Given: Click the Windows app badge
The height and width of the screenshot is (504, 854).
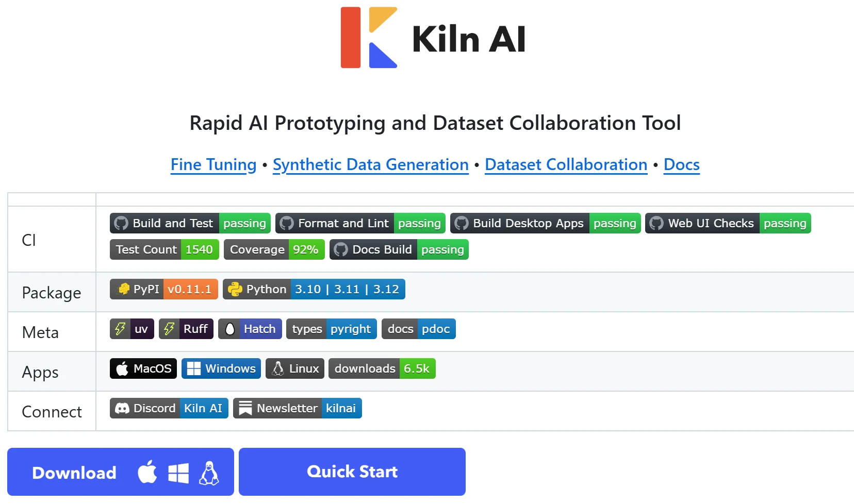Looking at the screenshot, I should pyautogui.click(x=221, y=368).
